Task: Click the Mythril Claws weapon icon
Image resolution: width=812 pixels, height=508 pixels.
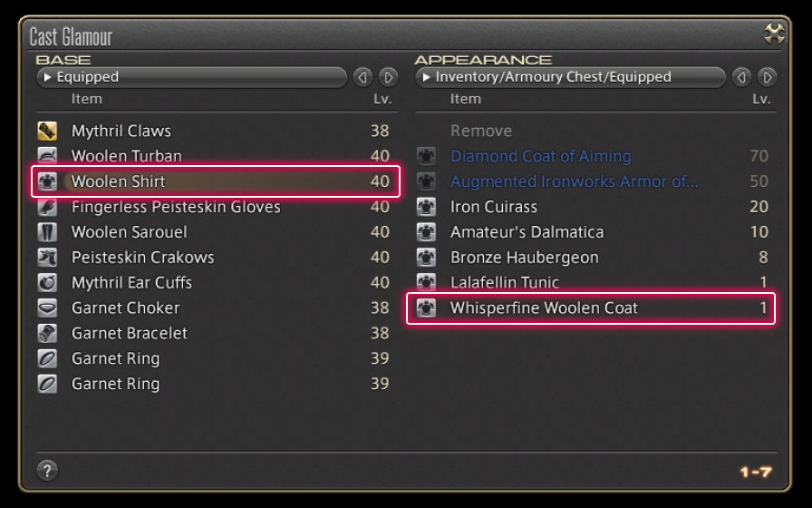Action: tap(47, 131)
